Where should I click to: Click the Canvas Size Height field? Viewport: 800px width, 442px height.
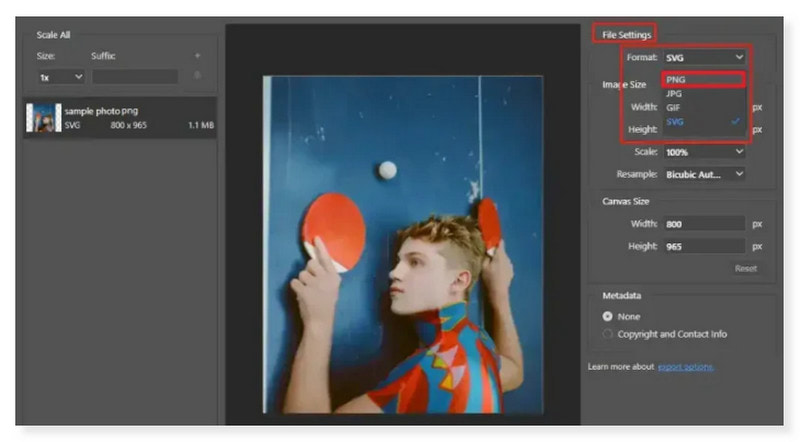click(x=704, y=246)
